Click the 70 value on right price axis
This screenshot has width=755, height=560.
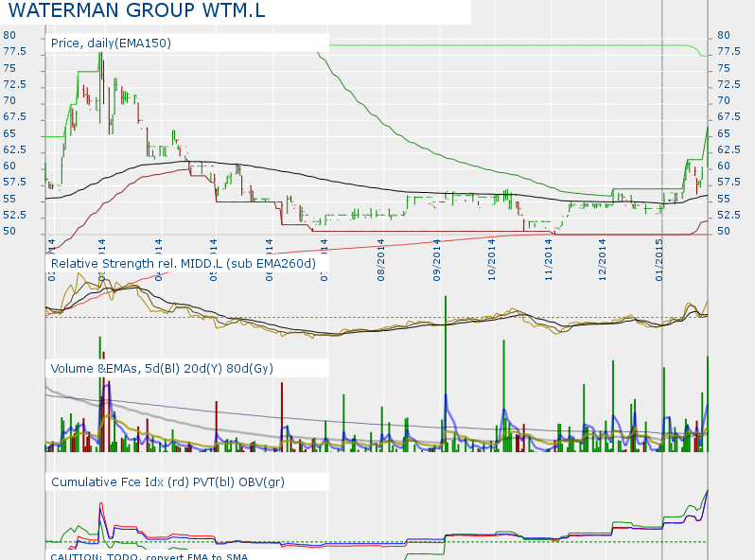coord(724,100)
